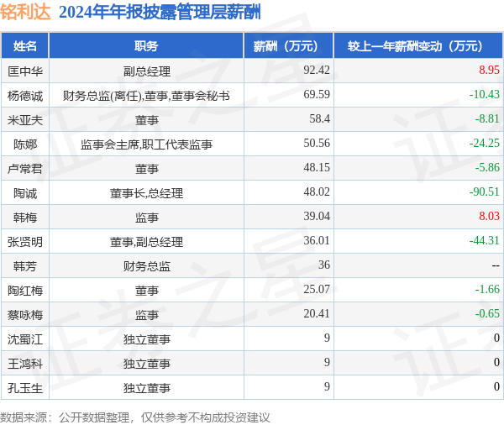Select the name 陶诚
The image size is (504, 425).
coord(25,193)
